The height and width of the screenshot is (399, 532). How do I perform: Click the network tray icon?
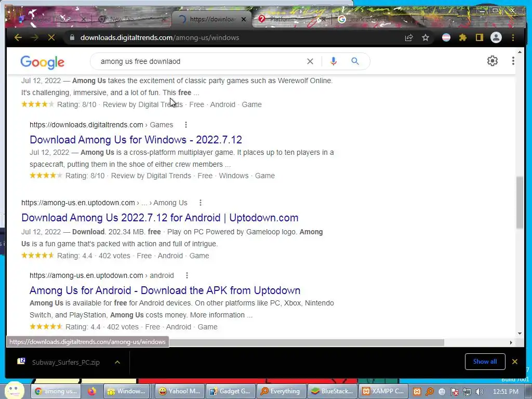467,392
